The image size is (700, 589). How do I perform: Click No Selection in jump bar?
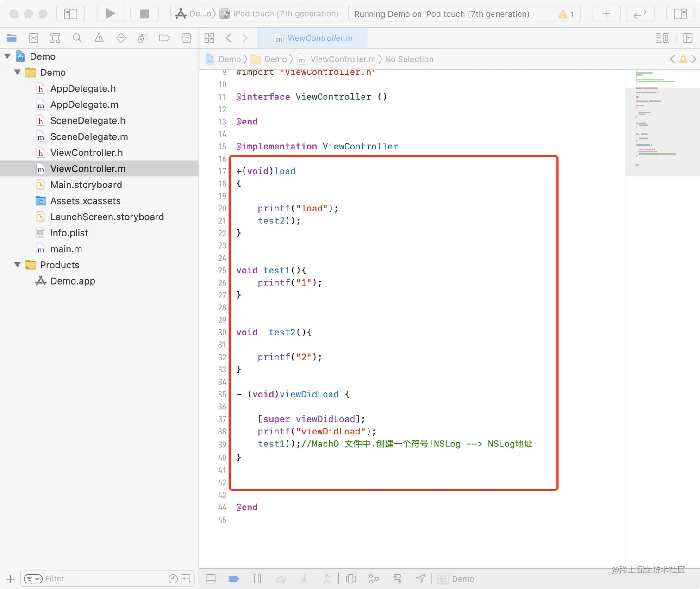(409, 59)
